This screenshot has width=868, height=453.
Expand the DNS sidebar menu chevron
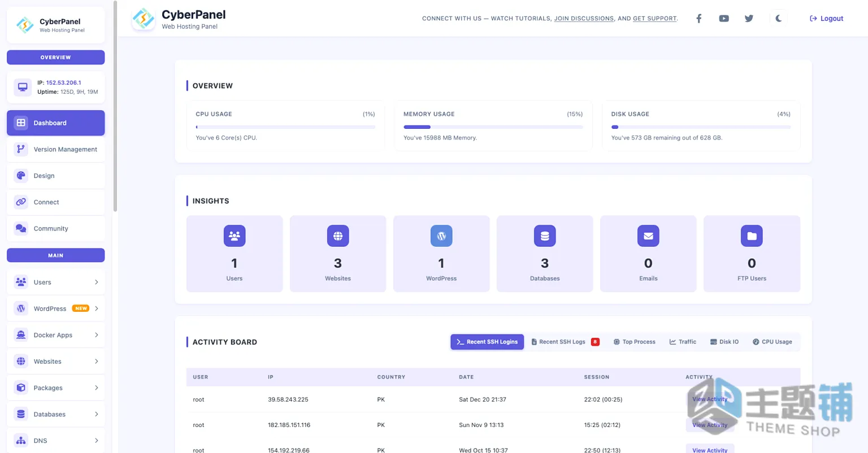[x=97, y=441]
